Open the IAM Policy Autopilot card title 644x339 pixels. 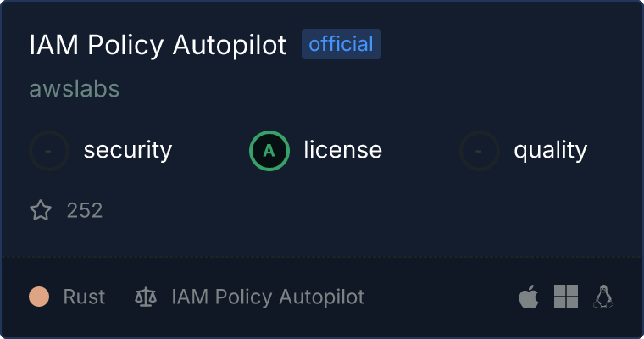(158, 45)
